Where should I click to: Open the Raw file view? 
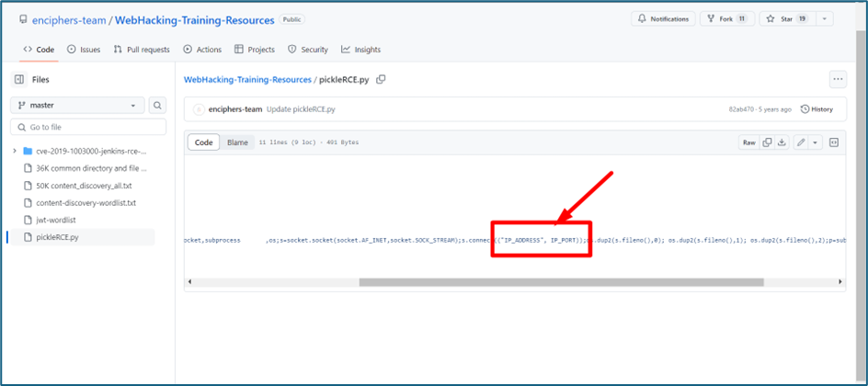[749, 142]
